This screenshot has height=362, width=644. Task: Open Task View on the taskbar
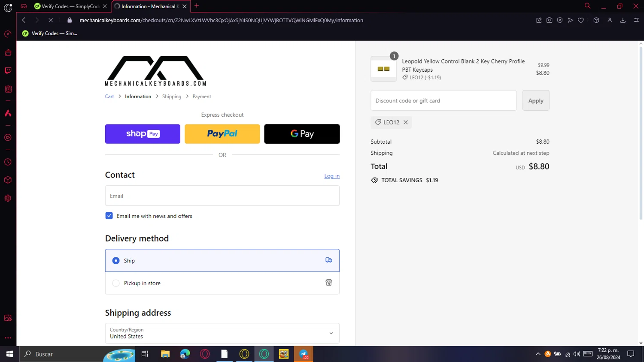(x=145, y=354)
